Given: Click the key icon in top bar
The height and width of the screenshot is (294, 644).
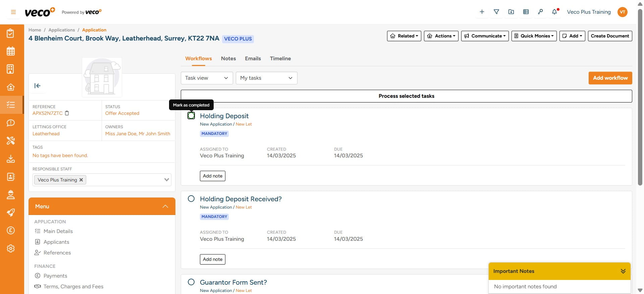Looking at the screenshot, I should (x=540, y=12).
